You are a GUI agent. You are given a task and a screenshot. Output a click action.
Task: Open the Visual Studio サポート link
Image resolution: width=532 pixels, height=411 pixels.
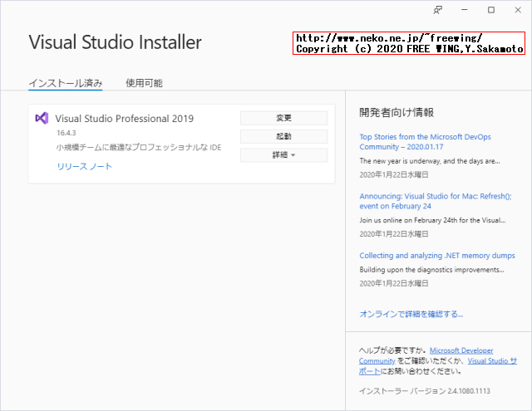(492, 361)
